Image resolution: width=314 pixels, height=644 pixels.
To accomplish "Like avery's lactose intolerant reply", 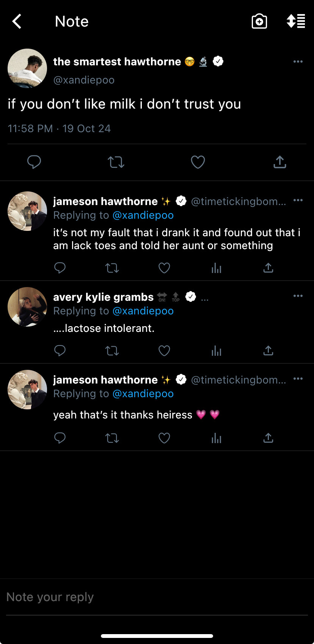I will [164, 351].
